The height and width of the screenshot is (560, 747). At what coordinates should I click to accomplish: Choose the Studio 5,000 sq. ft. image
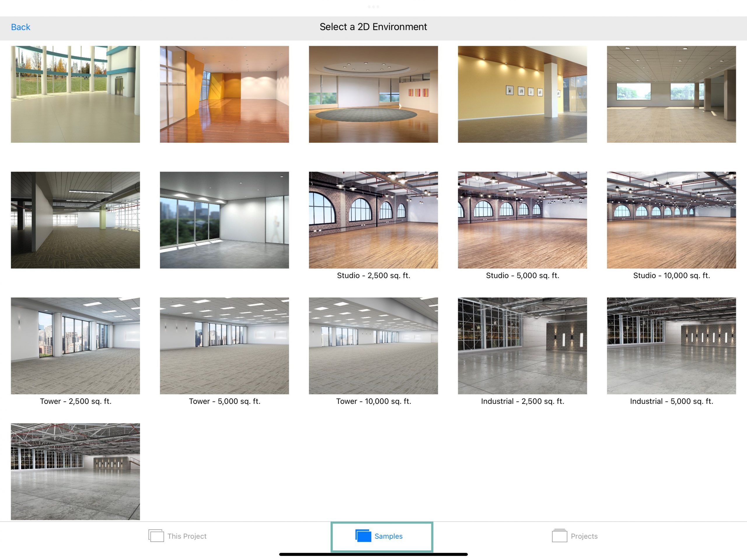(522, 220)
